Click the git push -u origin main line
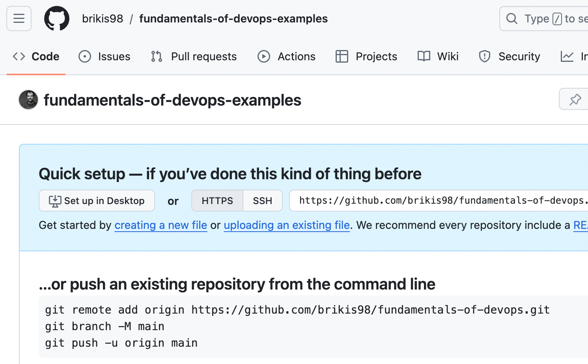This screenshot has width=588, height=364. 121,343
